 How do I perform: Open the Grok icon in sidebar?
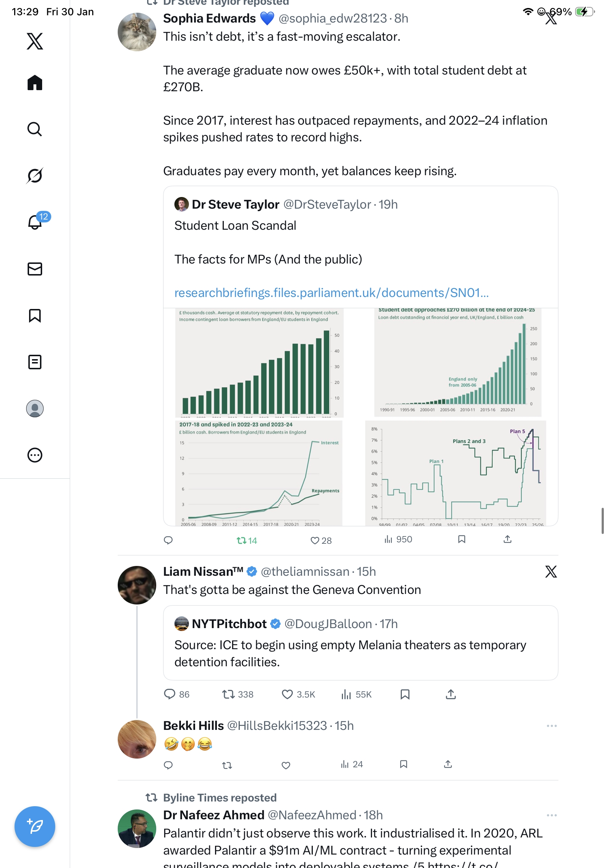coord(35,176)
